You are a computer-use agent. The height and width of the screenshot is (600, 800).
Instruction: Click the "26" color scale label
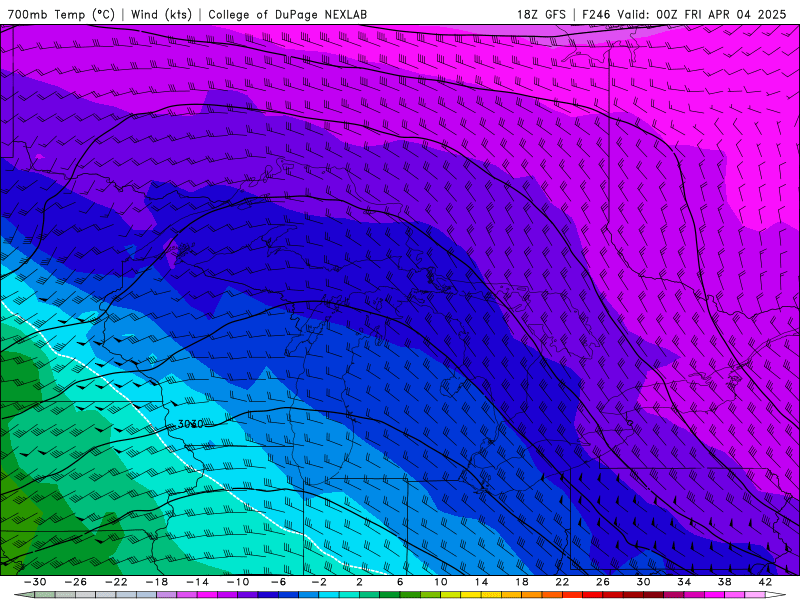pyautogui.click(x=603, y=582)
